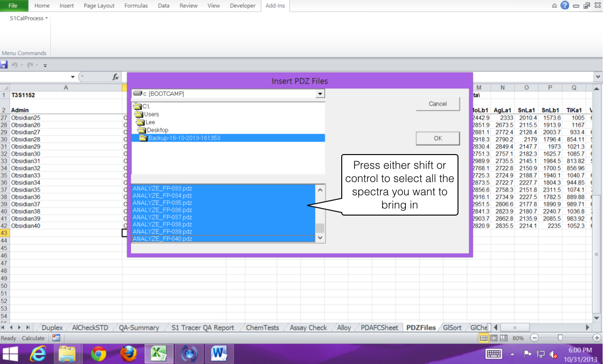The image size is (605, 364).
Task: Switch to the Formulas ribbon tab
Action: [136, 6]
